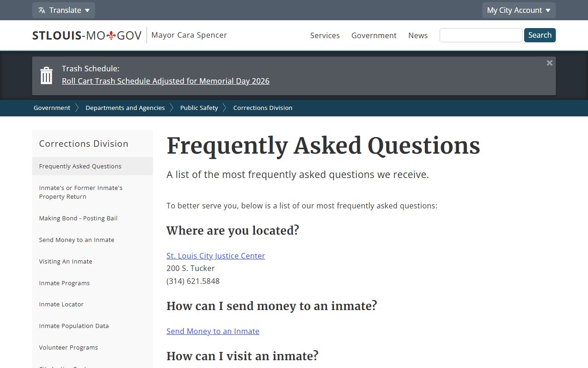
Task: Click the site search input field
Action: (481, 35)
